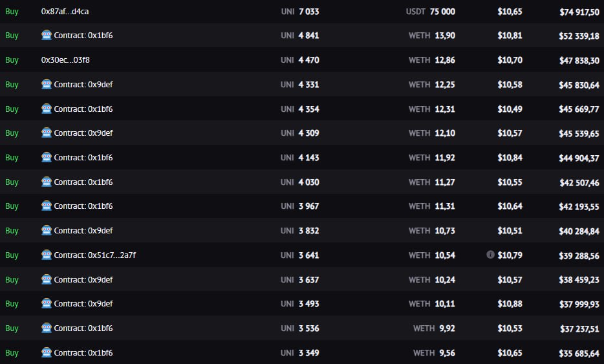Image resolution: width=604 pixels, height=364 pixels.
Task: Open Contract: 0x1bf6 in the UNI 3 967 row
Action: (x=83, y=206)
